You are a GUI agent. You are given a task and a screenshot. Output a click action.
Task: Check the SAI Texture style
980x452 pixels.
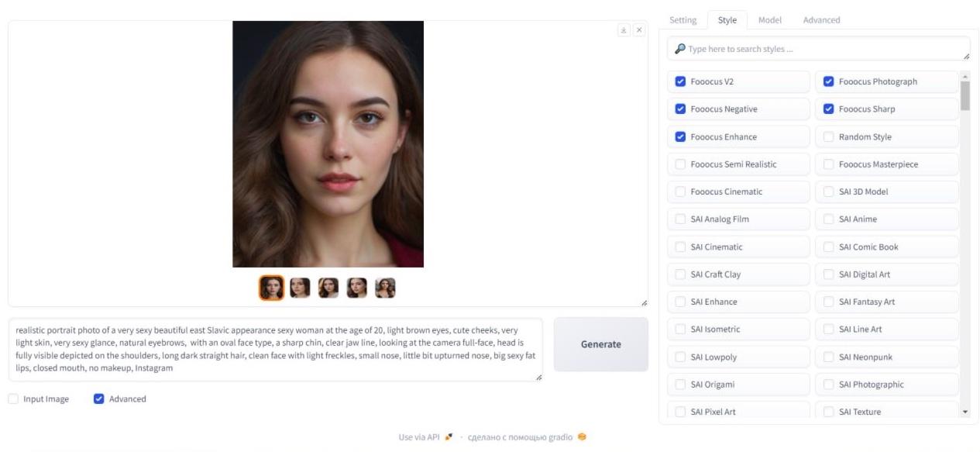coord(828,412)
